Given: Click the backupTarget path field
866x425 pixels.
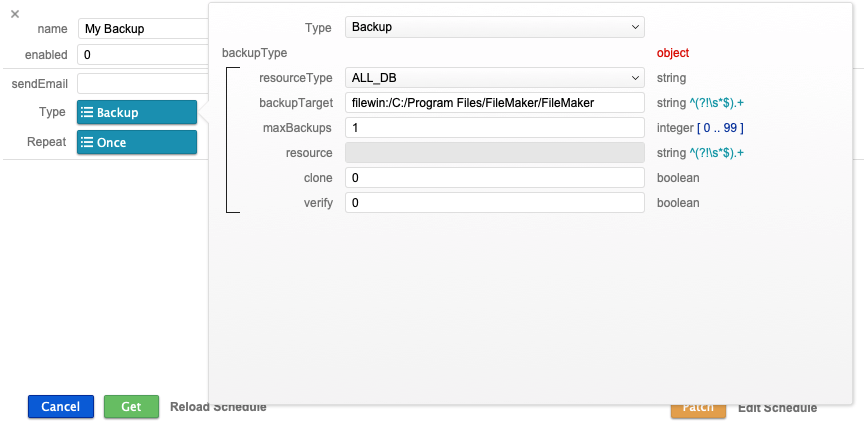Looking at the screenshot, I should click(494, 102).
